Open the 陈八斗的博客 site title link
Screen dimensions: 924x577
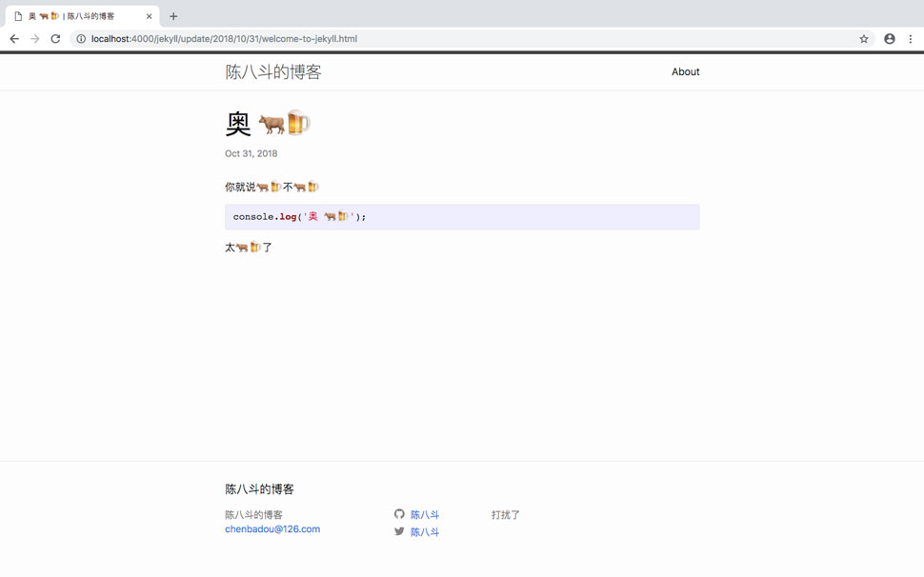(x=272, y=71)
